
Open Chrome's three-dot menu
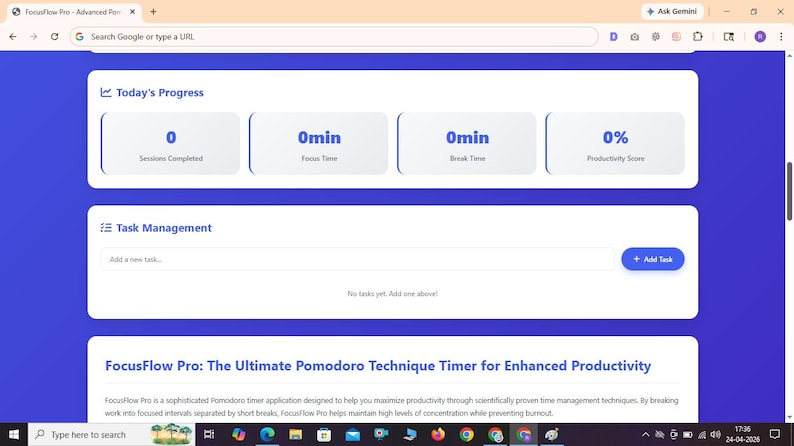(x=781, y=36)
